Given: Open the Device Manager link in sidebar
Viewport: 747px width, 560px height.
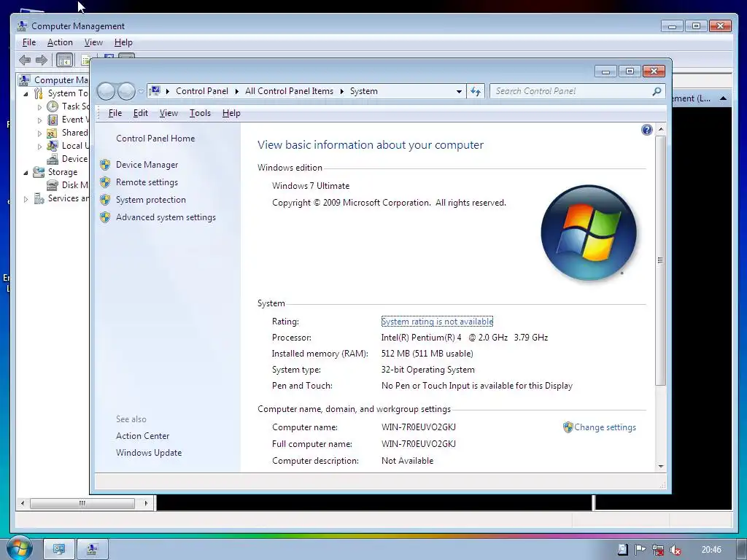Looking at the screenshot, I should coord(147,165).
